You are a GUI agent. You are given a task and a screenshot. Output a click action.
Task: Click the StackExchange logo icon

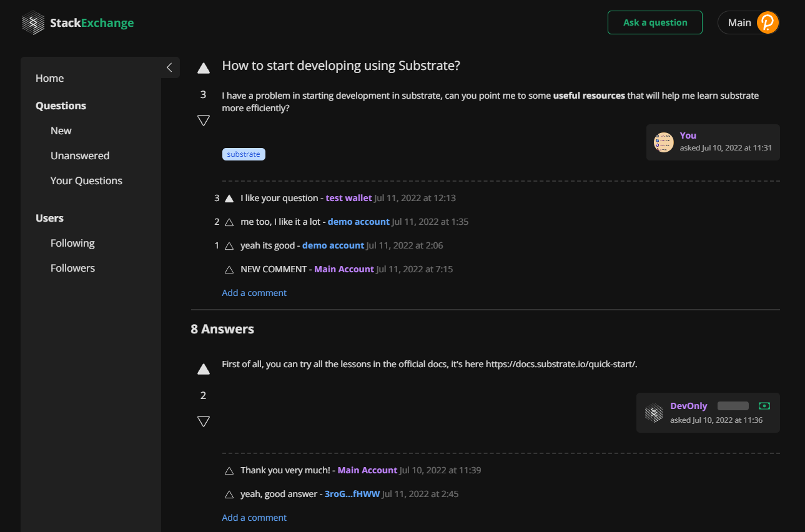pyautogui.click(x=32, y=23)
